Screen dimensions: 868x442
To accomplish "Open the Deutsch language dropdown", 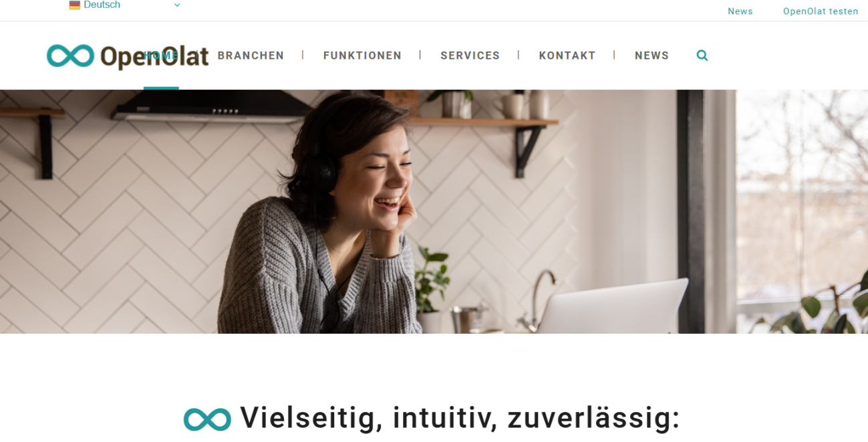I will click(125, 5).
